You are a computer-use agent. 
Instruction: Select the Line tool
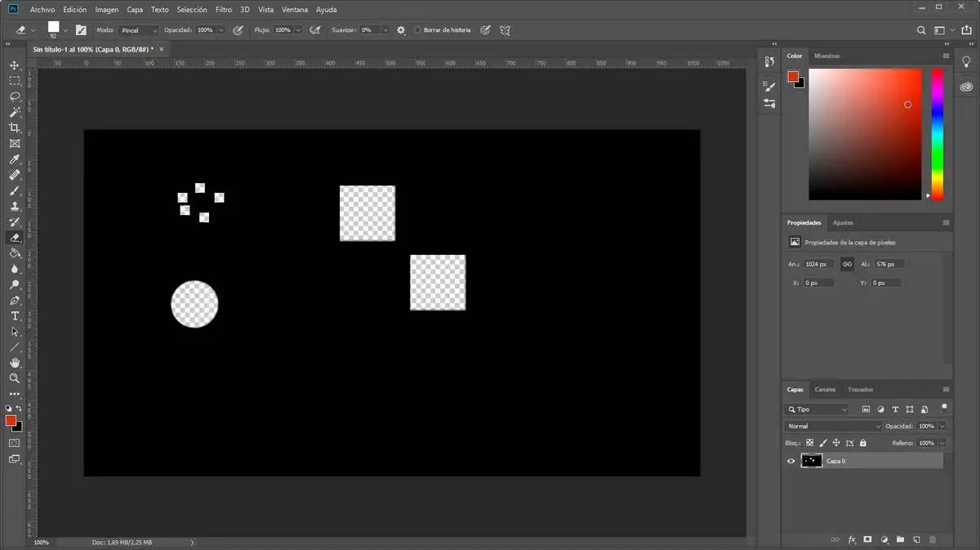pos(14,347)
